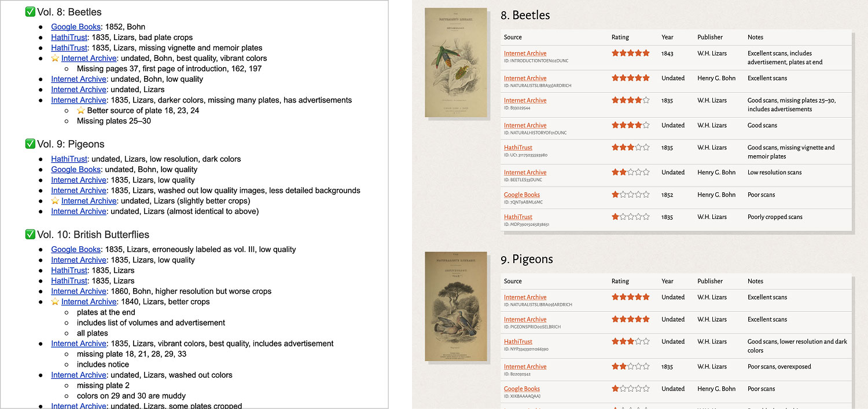
Task: Click the Year column header in Pigeons table
Action: click(667, 281)
